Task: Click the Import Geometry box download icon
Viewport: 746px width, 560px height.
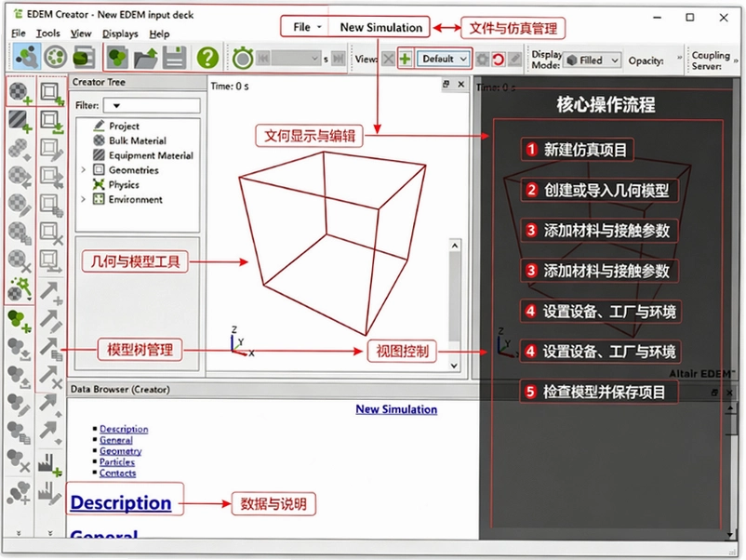Action: (x=51, y=121)
